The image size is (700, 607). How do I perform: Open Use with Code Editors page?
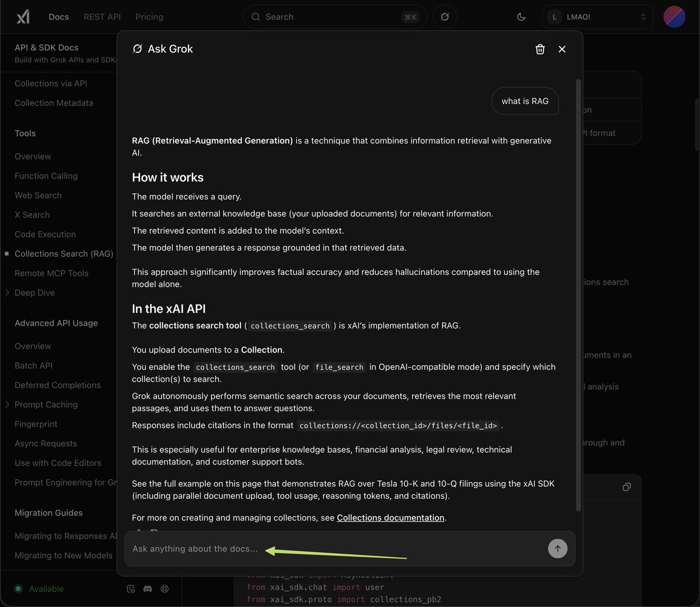click(58, 463)
